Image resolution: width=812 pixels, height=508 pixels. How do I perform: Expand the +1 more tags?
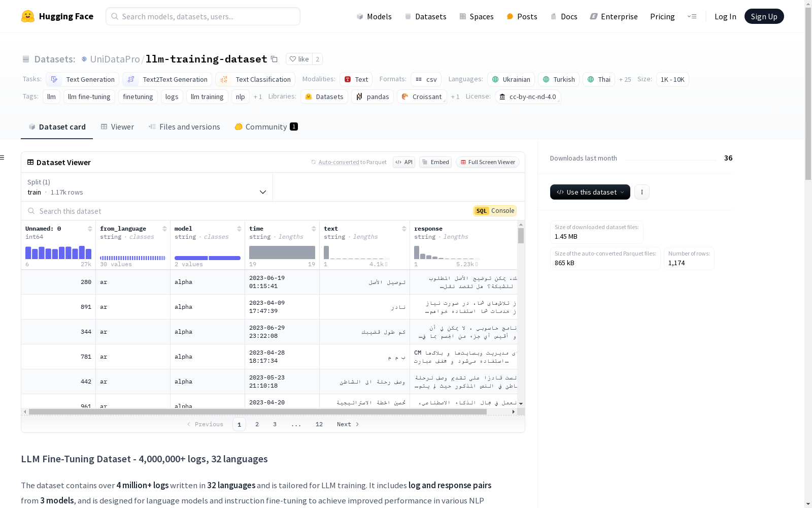pyautogui.click(x=258, y=97)
